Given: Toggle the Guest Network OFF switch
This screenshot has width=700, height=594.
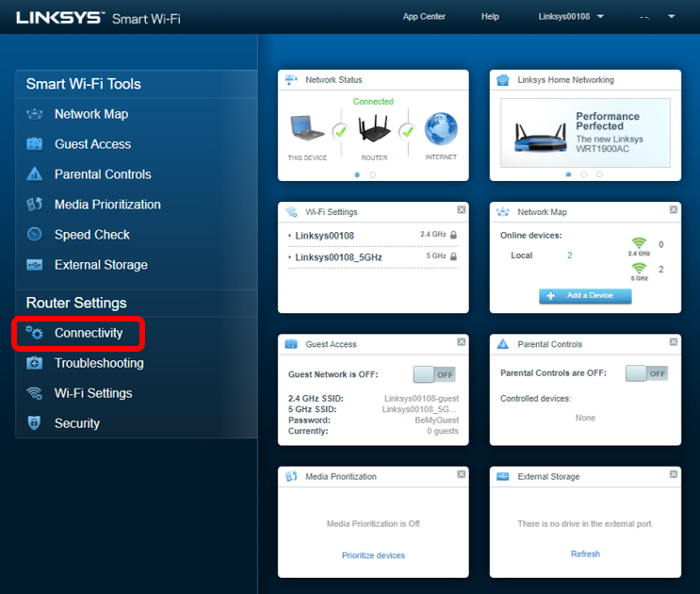Looking at the screenshot, I should 434,374.
